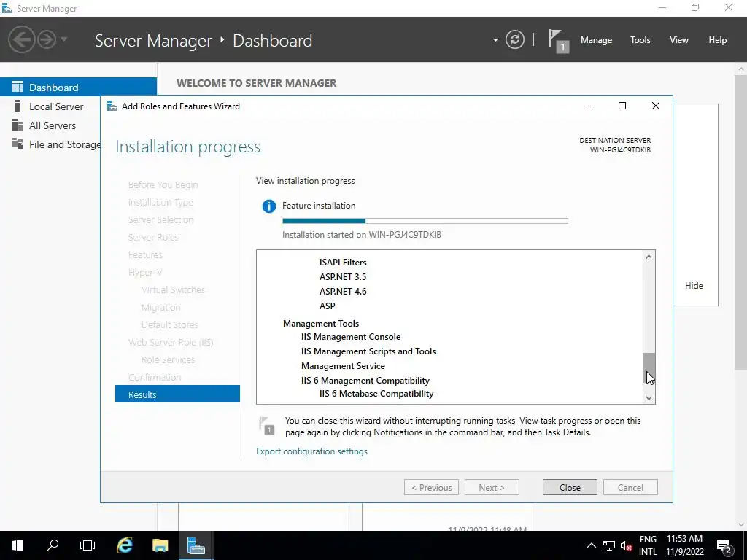Viewport: 747px width, 560px height.
Task: Click the Dashboard grid icon
Action: 18,87
